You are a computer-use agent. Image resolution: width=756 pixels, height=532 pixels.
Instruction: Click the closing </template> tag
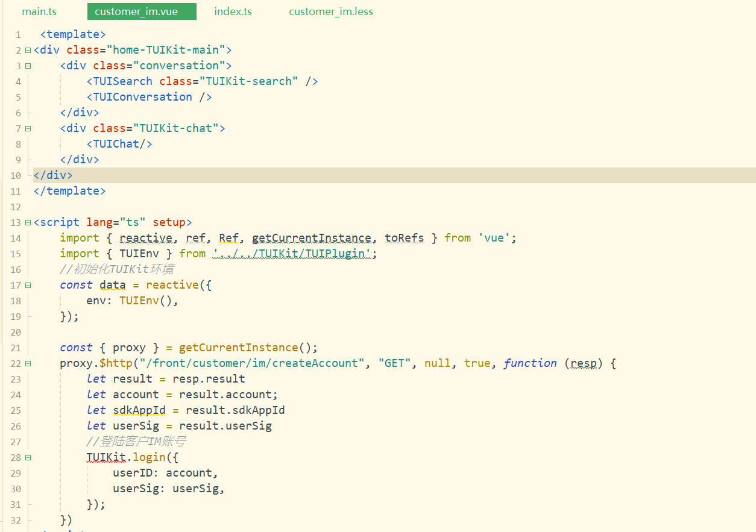coord(70,191)
